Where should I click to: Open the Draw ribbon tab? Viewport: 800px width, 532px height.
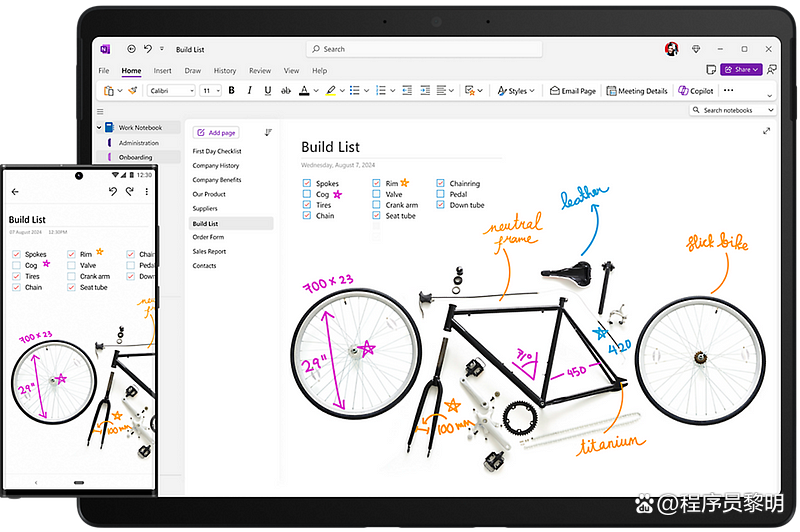pos(193,71)
